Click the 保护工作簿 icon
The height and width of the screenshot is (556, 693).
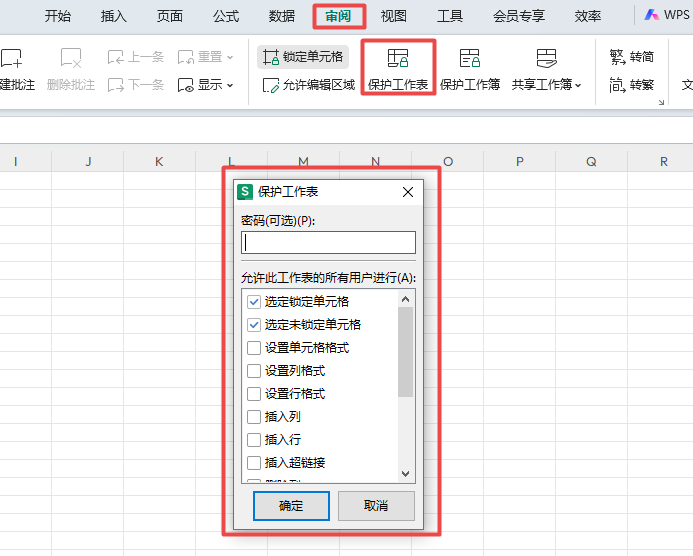coord(470,58)
